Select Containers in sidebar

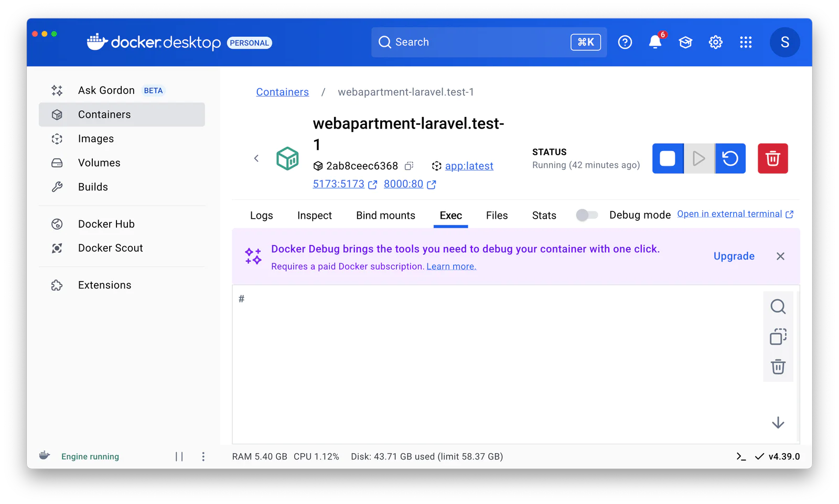point(122,114)
